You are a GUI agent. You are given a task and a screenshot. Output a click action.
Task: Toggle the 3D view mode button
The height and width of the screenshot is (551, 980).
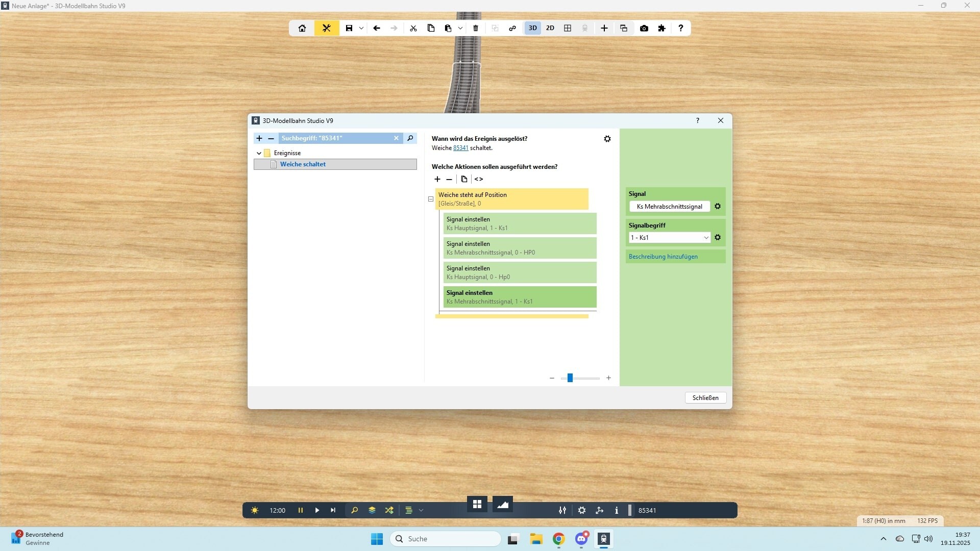point(532,28)
